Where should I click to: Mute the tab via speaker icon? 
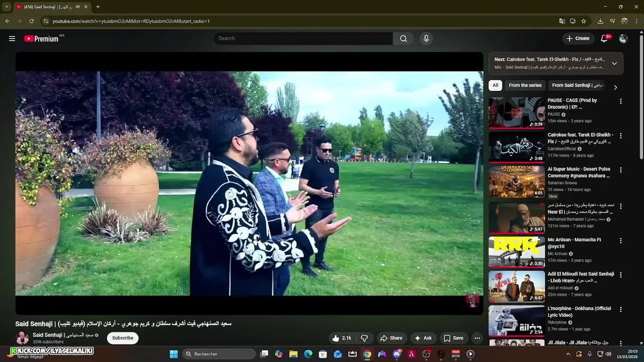pos(78,7)
